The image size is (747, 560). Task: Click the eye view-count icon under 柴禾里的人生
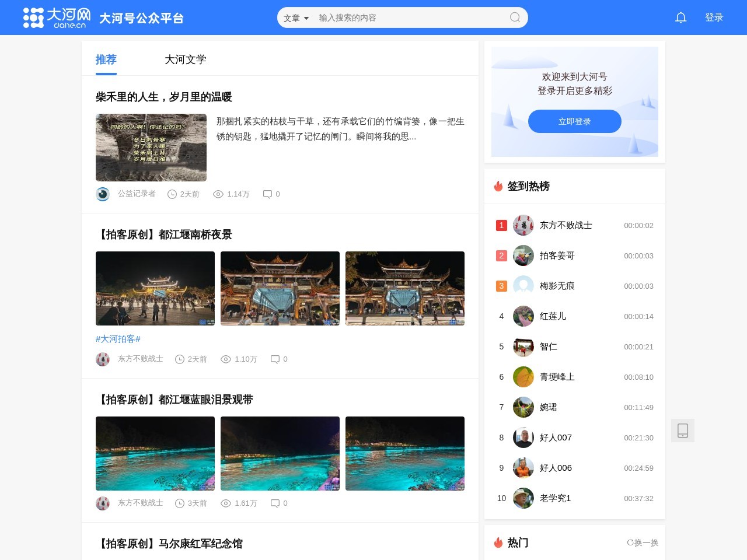pyautogui.click(x=218, y=194)
